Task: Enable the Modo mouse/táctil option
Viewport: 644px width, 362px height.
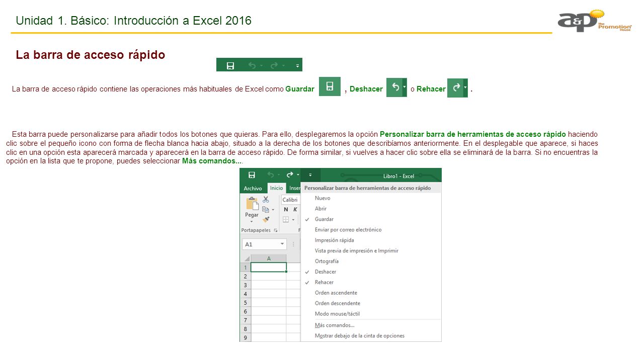Action: pyautogui.click(x=371, y=314)
